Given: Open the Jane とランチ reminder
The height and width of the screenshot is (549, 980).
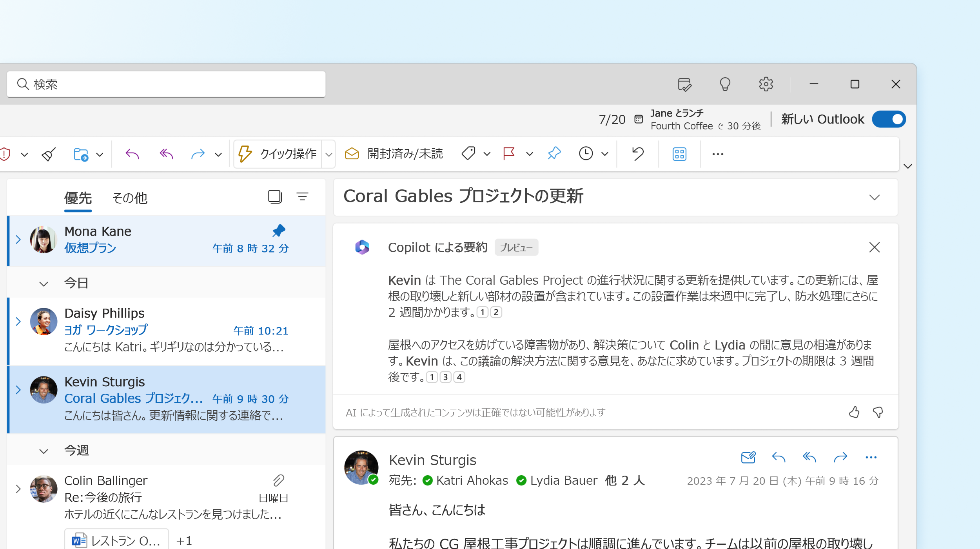Looking at the screenshot, I should tap(705, 119).
